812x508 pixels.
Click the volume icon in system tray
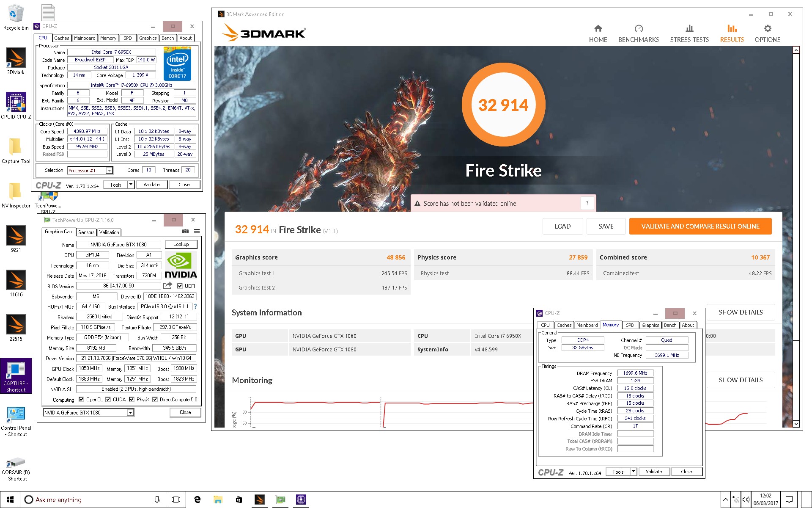click(746, 500)
